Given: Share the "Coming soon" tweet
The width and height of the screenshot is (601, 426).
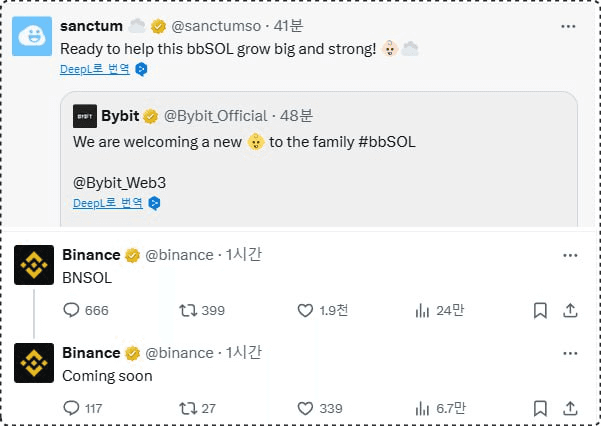Looking at the screenshot, I should pos(571,408).
